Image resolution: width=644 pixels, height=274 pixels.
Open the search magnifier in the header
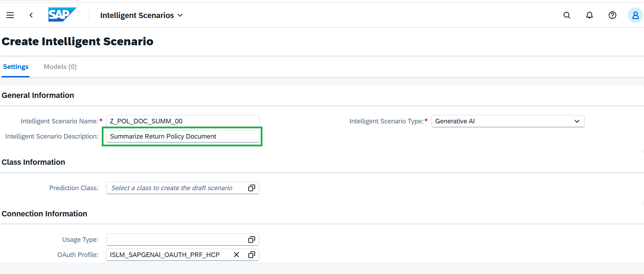pos(567,15)
